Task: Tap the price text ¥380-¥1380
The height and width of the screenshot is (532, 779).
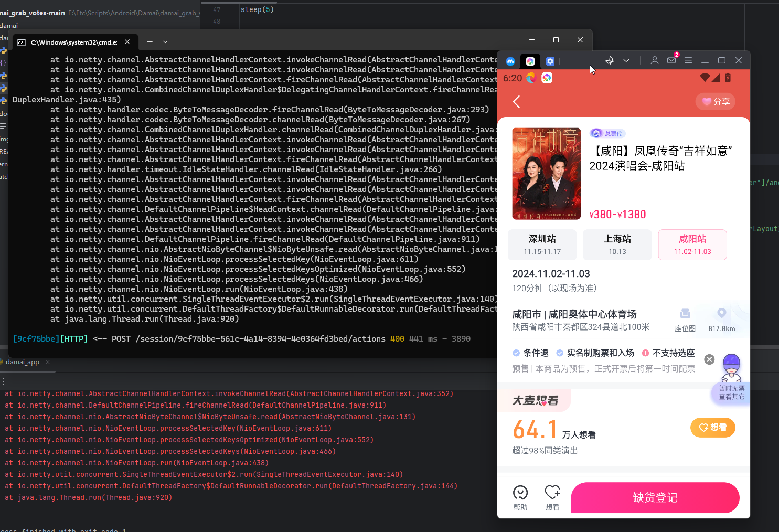Action: (617, 215)
